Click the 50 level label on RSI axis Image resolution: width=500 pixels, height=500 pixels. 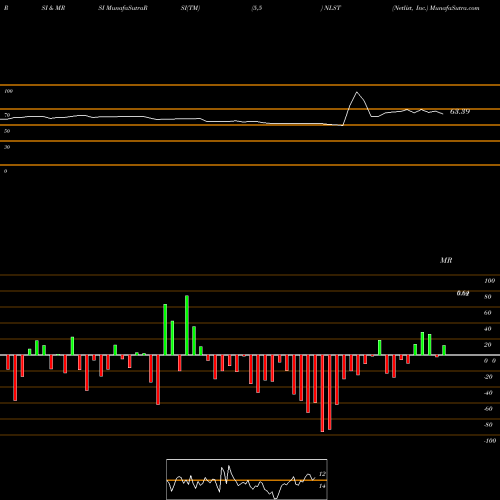[7, 131]
